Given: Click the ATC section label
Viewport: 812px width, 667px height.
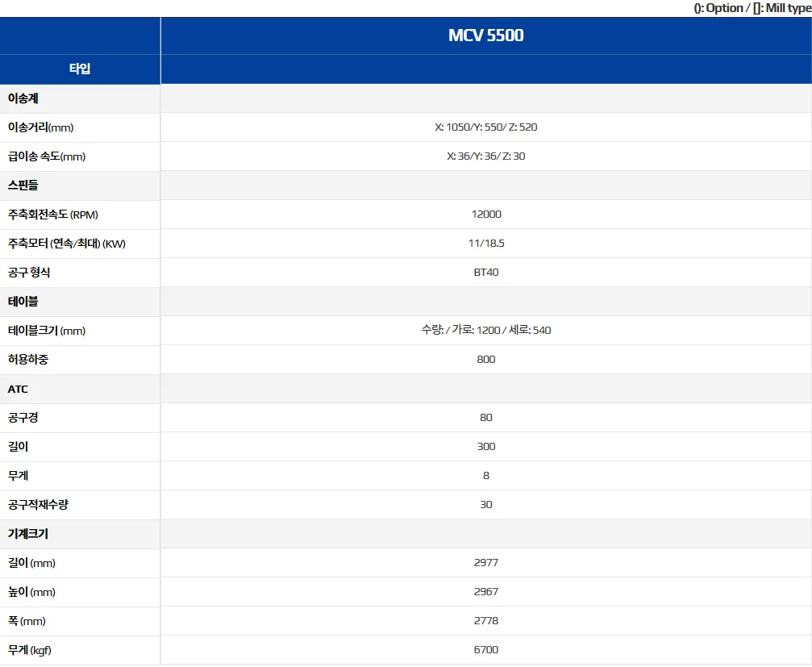Looking at the screenshot, I should (18, 389).
